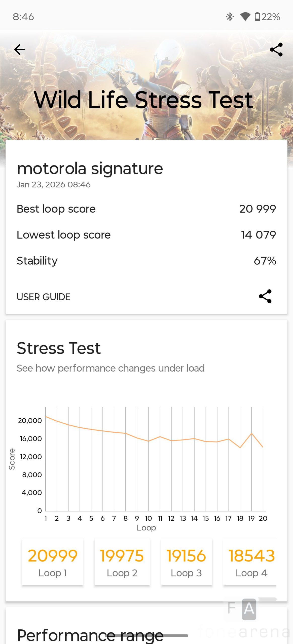Share results from the motorola signature card
The width and height of the screenshot is (293, 644).
(265, 296)
